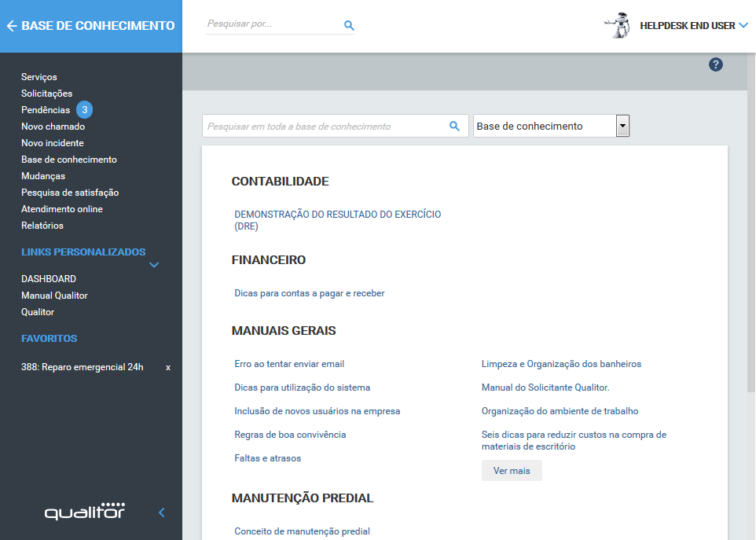
Task: Click the robot avatar icon
Action: tap(618, 25)
